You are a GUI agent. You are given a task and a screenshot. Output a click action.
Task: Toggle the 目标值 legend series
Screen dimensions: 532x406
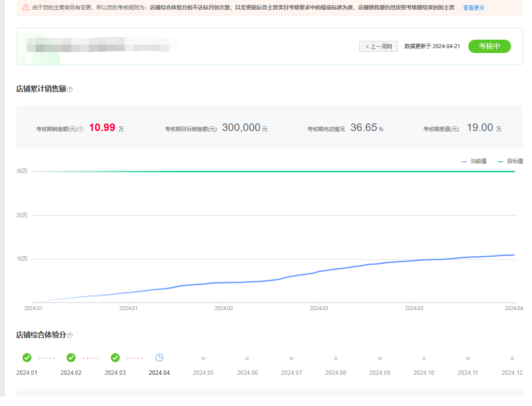(x=511, y=161)
